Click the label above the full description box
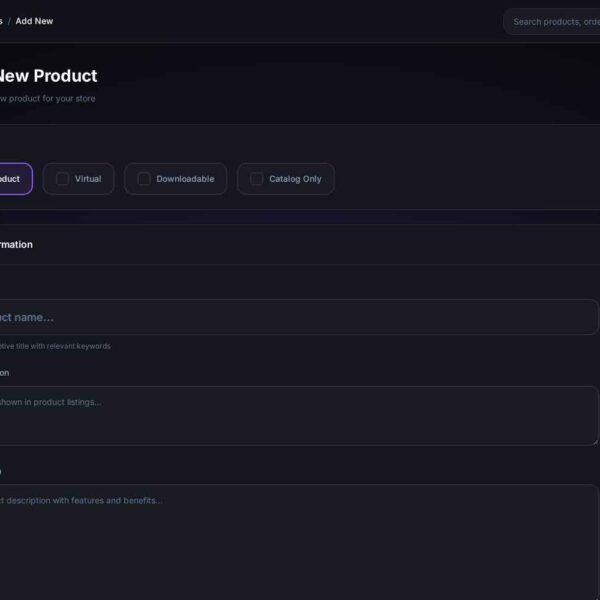 (1, 470)
